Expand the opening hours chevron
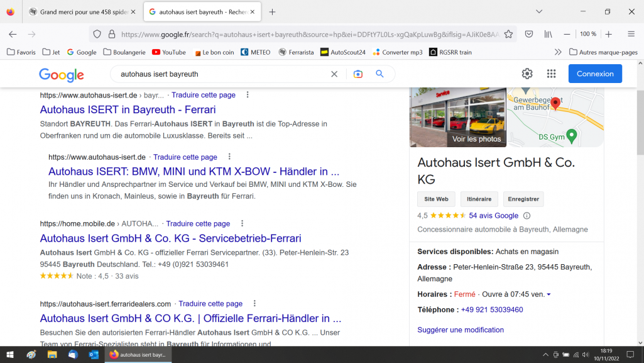Viewport: 644px width, 363px height. tap(548, 294)
